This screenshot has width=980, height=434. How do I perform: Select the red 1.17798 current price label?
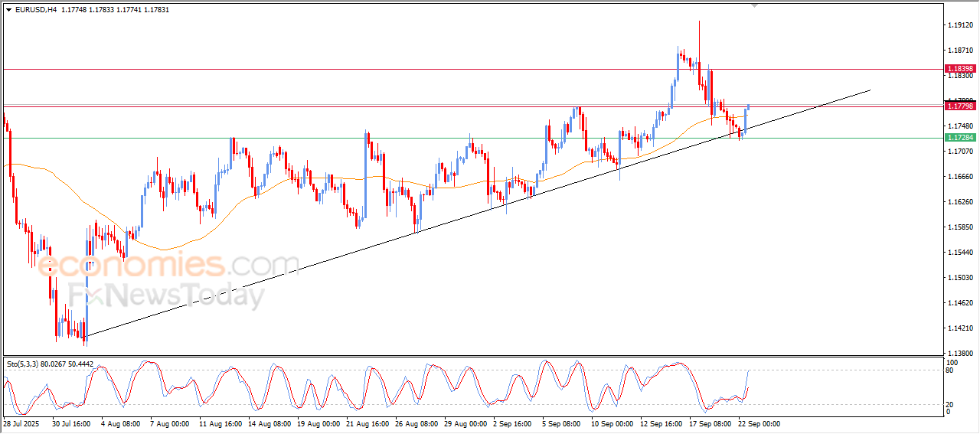(x=959, y=106)
